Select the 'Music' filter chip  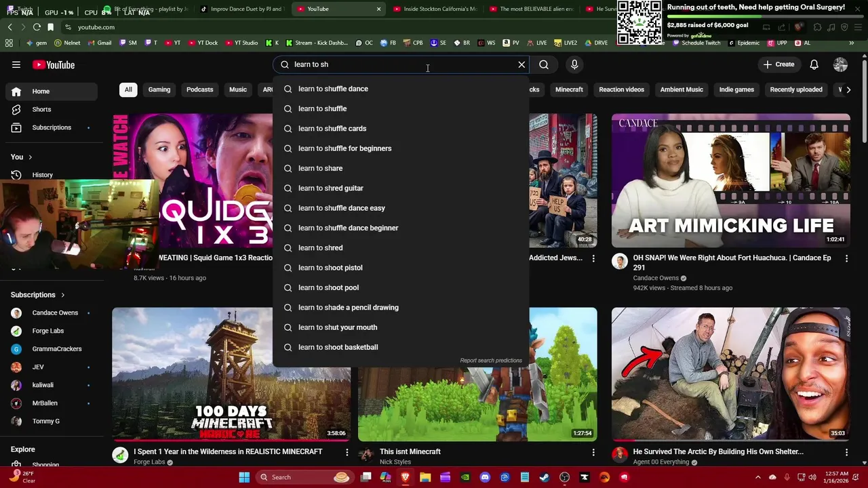click(x=238, y=89)
